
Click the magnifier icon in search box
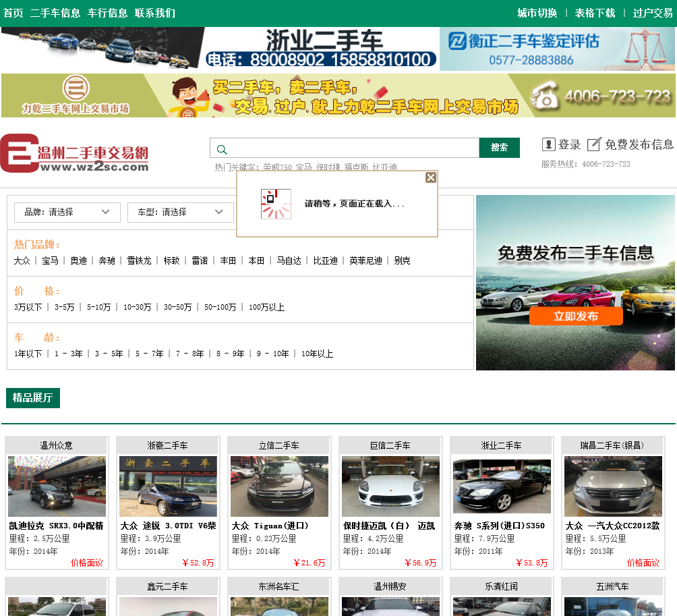(222, 150)
